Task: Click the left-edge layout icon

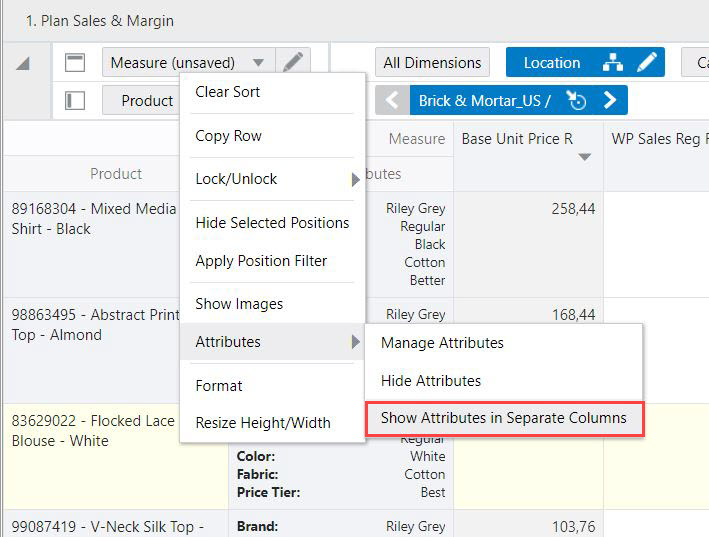Action: pos(75,100)
